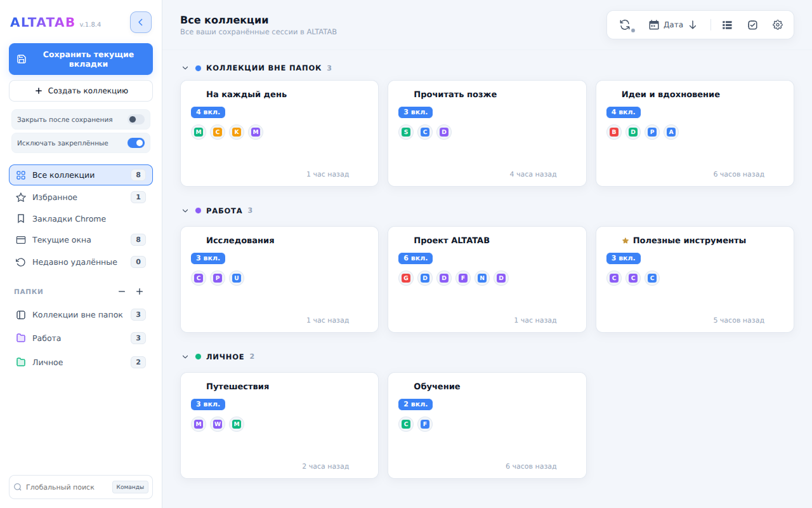Screen dimensions: 812x508
Task: Select Все коллекции in sidebar
Action: [81, 175]
